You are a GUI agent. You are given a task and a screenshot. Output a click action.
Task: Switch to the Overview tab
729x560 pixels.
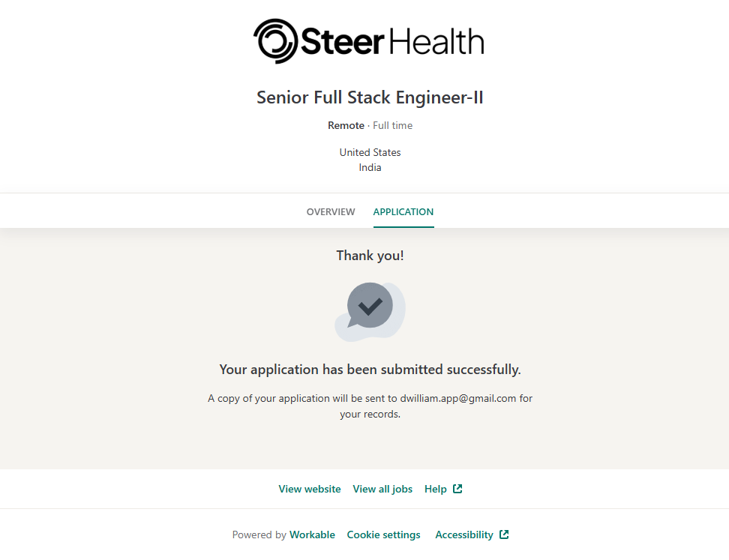(331, 212)
